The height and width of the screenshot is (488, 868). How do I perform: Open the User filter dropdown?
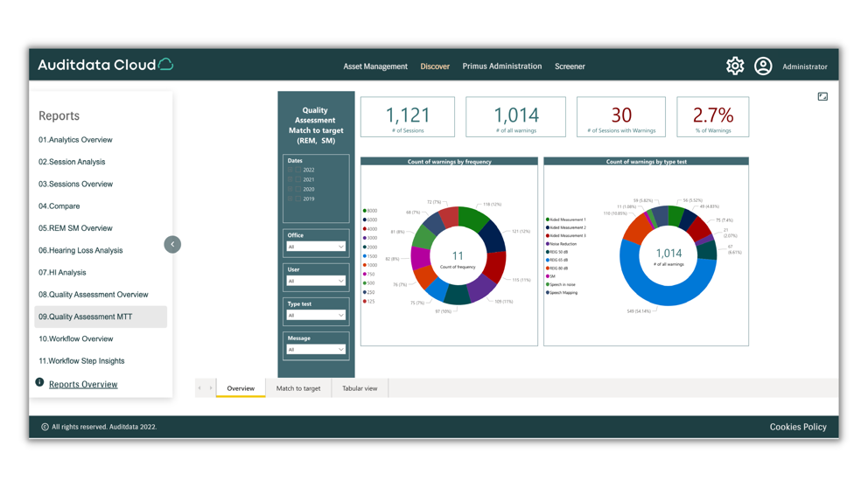pyautogui.click(x=316, y=281)
